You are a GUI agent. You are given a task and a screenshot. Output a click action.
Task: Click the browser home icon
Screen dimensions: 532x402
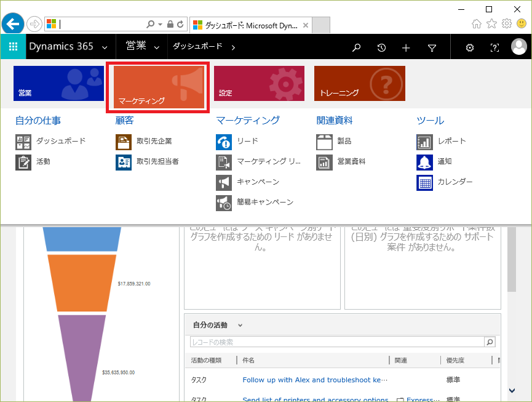[477, 23]
